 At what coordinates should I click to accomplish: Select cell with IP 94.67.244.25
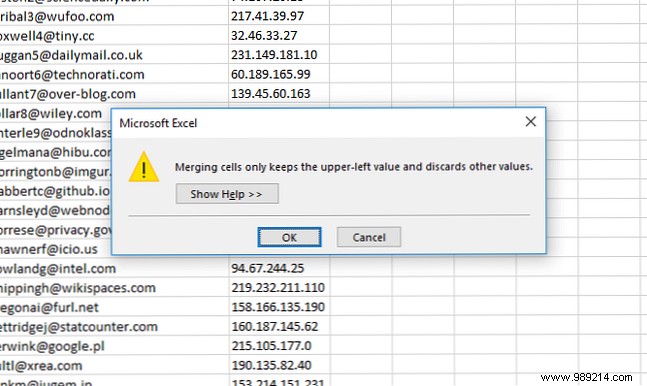pos(279,268)
